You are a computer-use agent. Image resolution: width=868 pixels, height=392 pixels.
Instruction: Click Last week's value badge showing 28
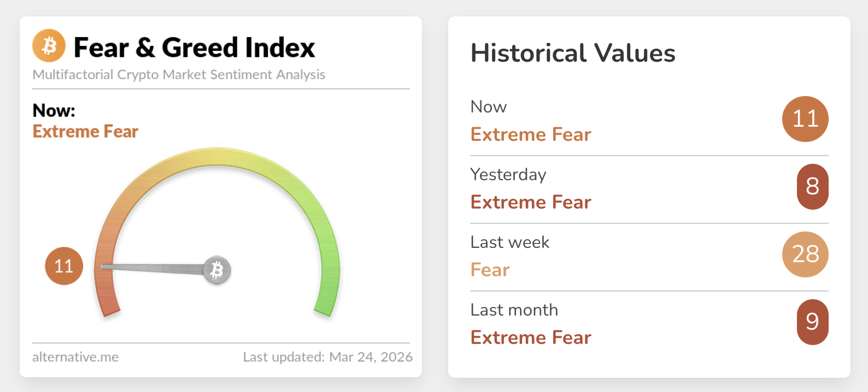(805, 254)
